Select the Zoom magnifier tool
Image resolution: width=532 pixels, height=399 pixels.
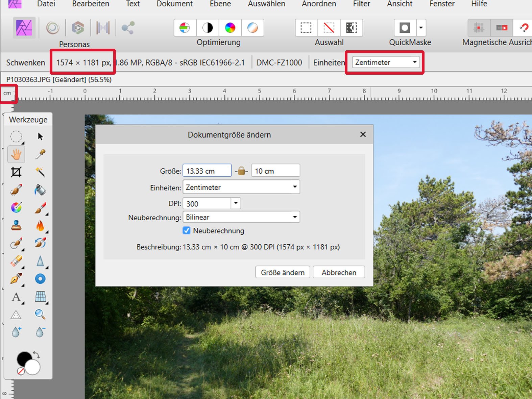click(x=40, y=315)
